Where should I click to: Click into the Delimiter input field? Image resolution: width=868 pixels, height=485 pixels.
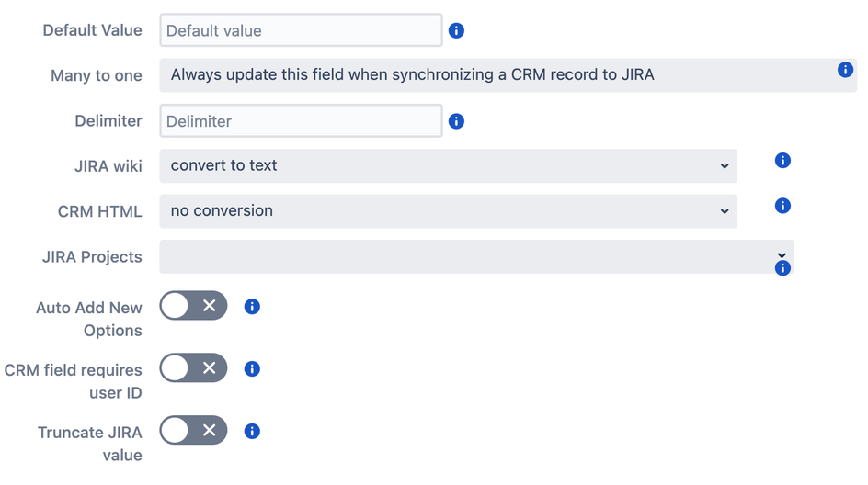301,121
